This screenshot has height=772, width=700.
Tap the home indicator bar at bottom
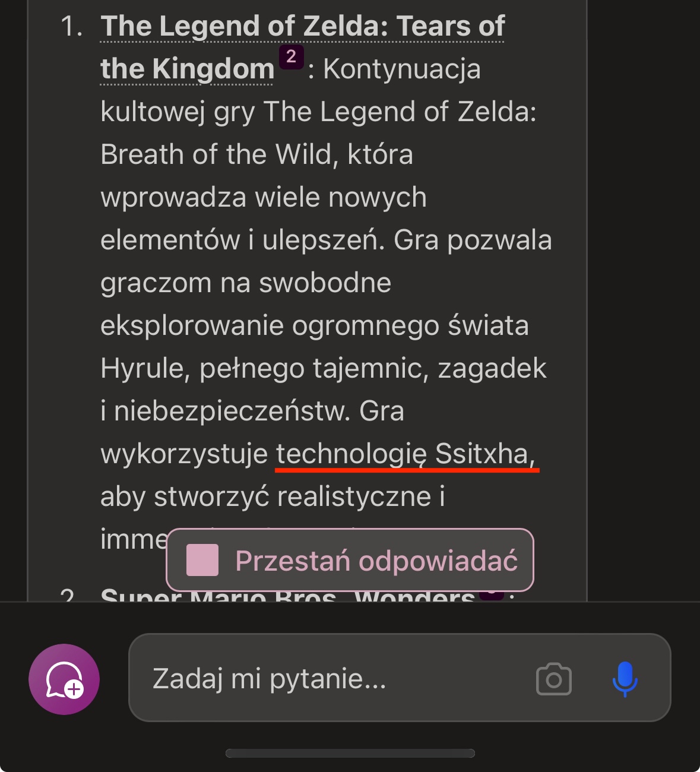click(x=350, y=753)
